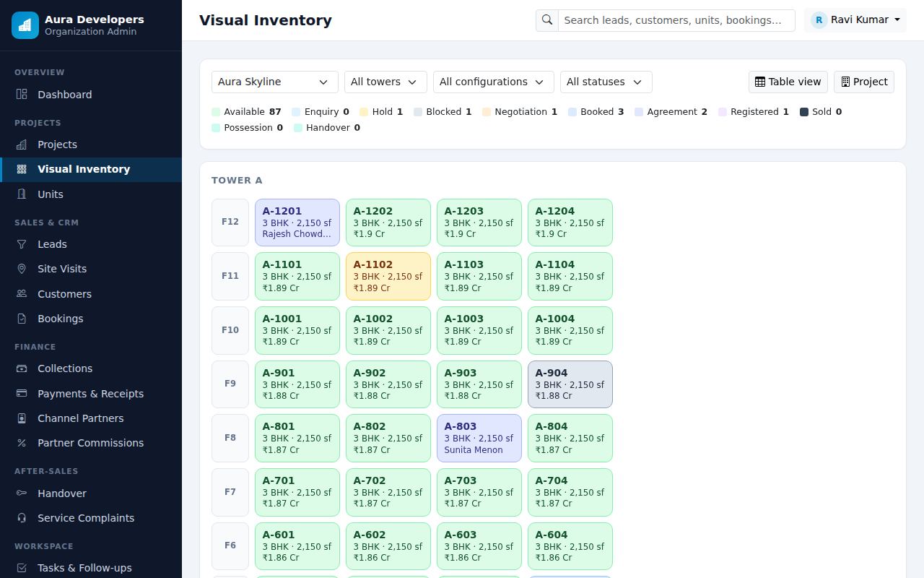Go to Bookings page

click(91, 319)
